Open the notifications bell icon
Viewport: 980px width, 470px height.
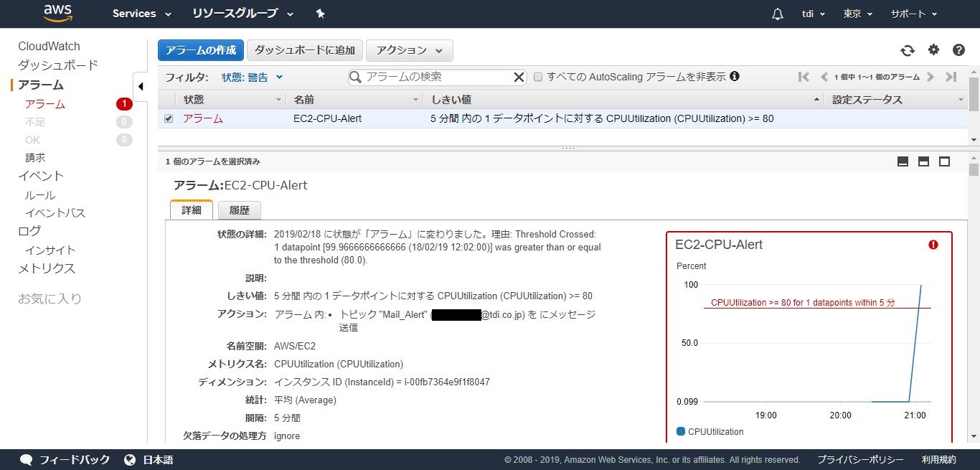(x=778, y=14)
